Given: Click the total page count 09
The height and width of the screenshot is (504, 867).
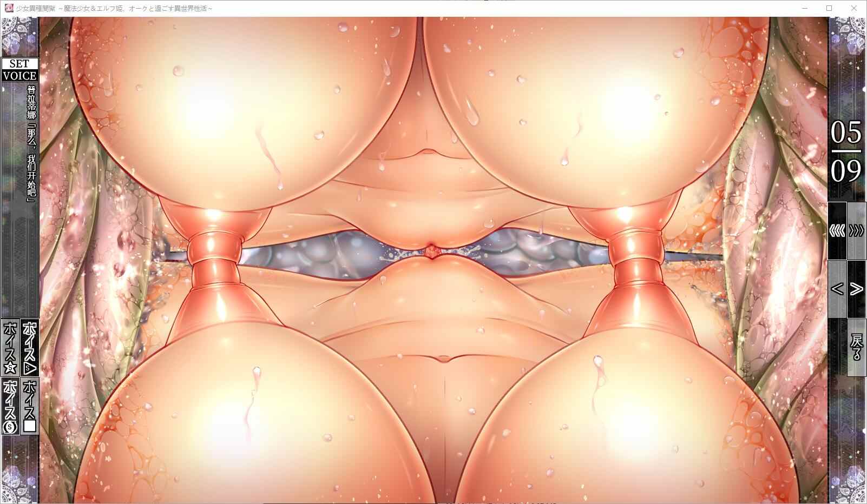Looking at the screenshot, I should 846,171.
